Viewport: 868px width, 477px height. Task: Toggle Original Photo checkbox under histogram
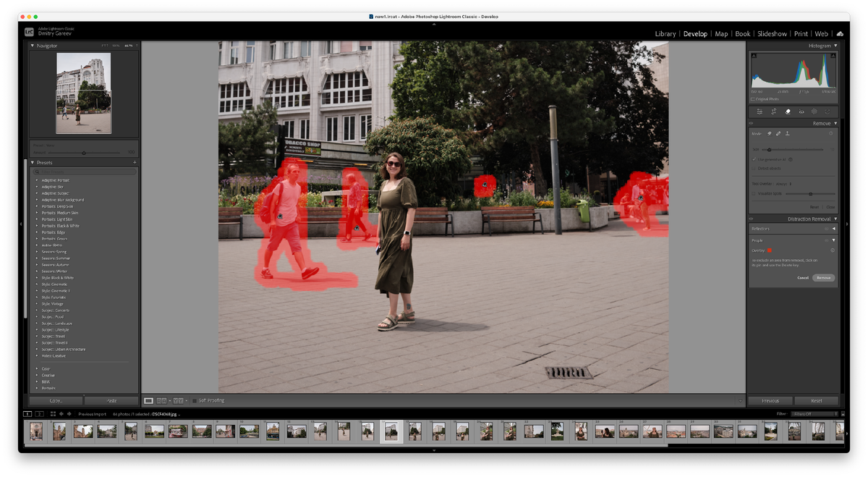754,99
